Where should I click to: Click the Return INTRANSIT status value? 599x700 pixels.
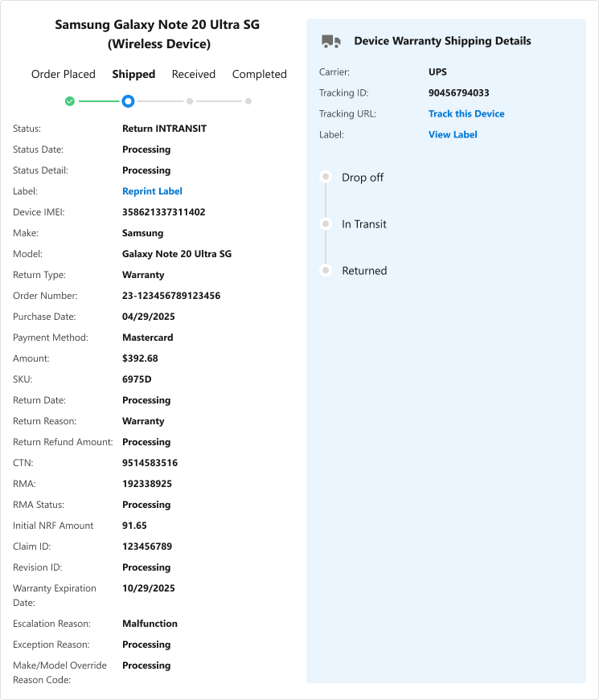click(x=164, y=129)
